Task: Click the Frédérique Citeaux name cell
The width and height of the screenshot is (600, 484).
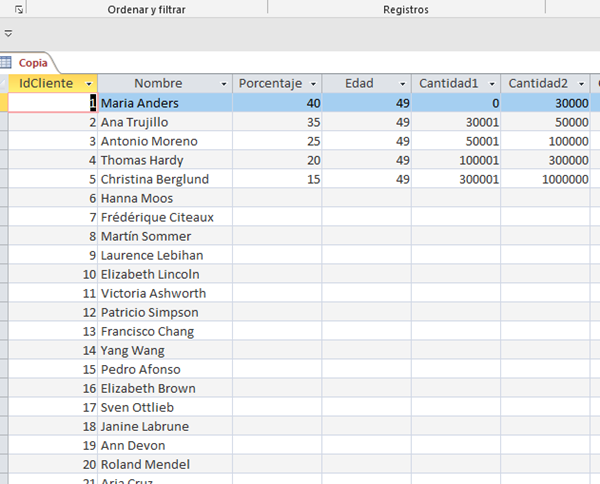Action: pos(165,217)
